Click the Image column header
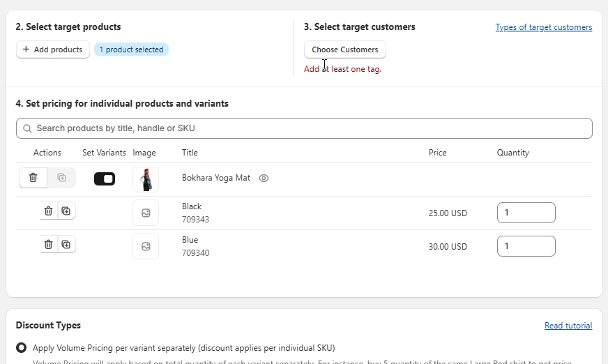Screen dimensions: 608x364 click(144, 153)
